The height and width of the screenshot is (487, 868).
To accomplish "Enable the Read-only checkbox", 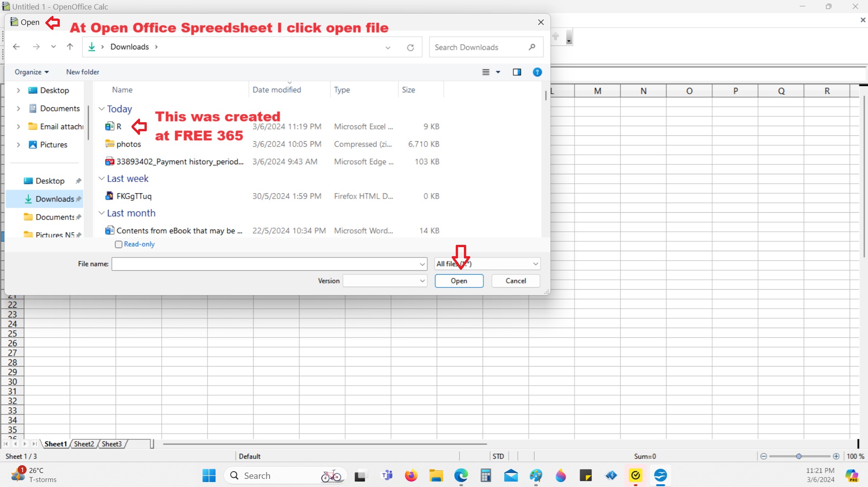I will coord(119,244).
